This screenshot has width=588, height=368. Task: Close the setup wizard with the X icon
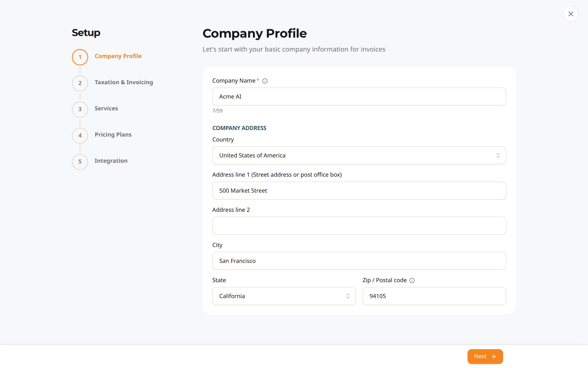[x=570, y=14]
